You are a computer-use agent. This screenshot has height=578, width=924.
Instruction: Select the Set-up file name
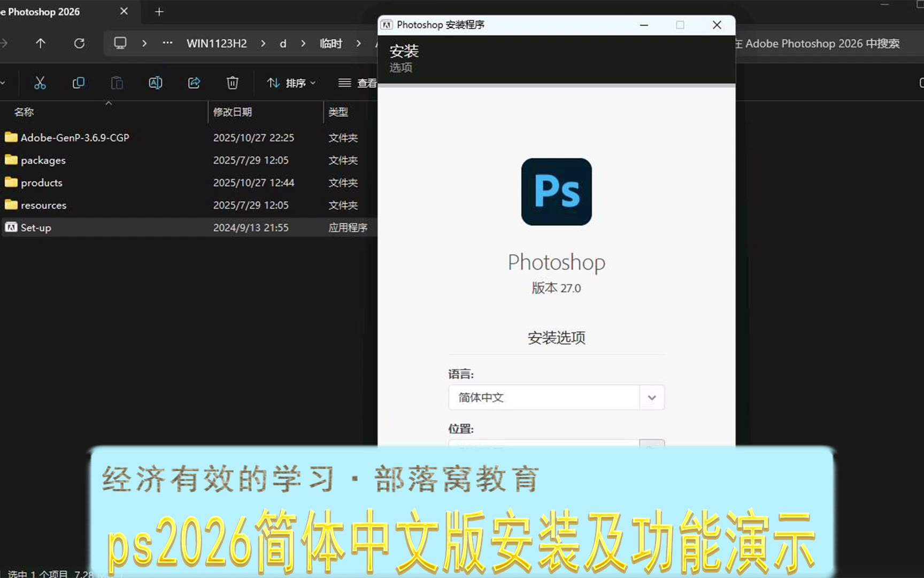[x=36, y=227]
